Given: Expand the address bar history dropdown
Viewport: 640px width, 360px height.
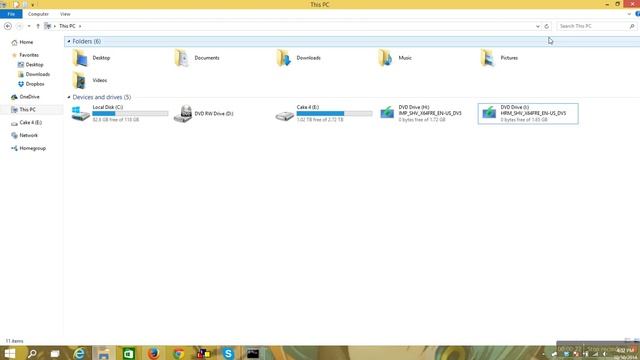Looking at the screenshot, I should pos(538,26).
